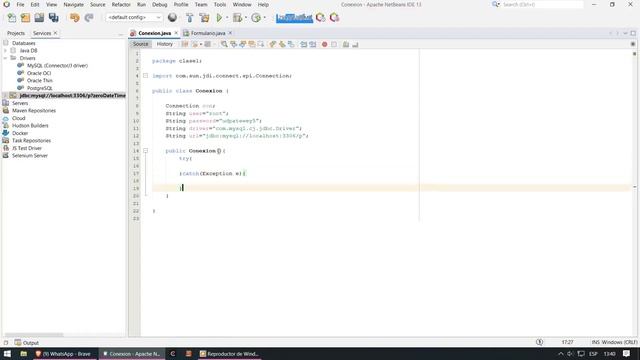Click the Profile Project icon
The height and width of the screenshot is (360, 640).
[x=256, y=18]
